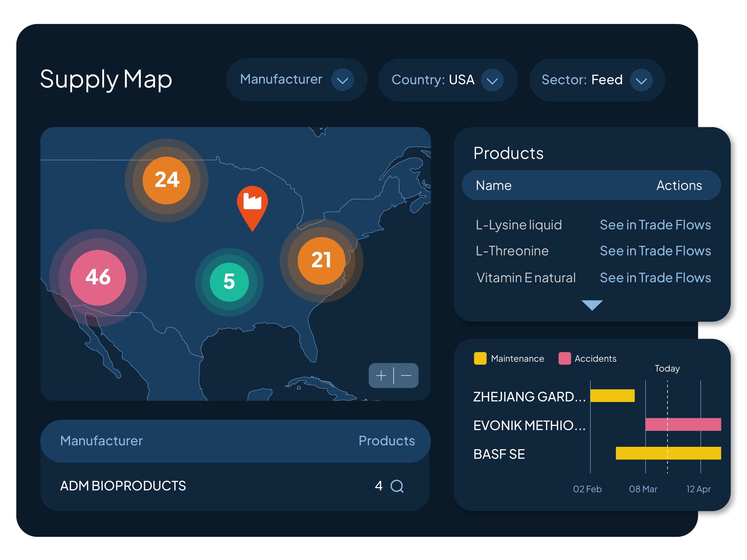Click the orange 21 cluster marker
The height and width of the screenshot is (560, 747).
tap(321, 261)
